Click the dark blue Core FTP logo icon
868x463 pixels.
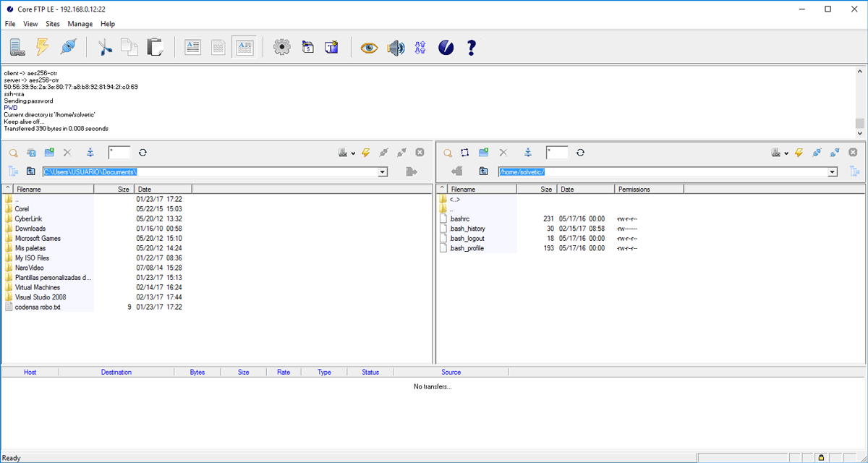click(x=446, y=48)
